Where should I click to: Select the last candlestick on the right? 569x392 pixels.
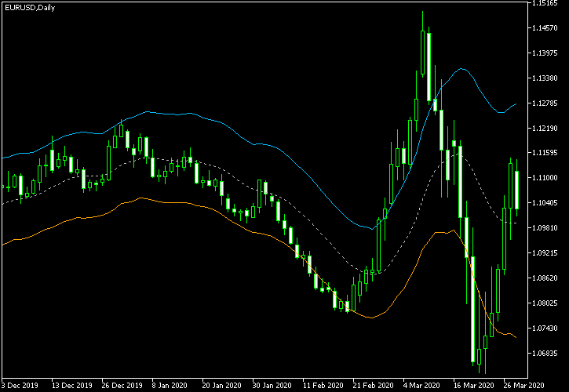pyautogui.click(x=516, y=188)
